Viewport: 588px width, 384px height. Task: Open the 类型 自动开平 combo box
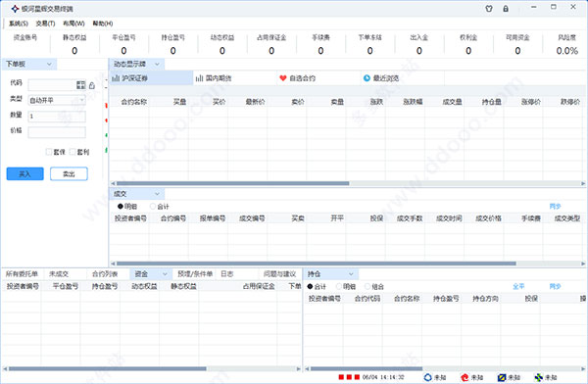(57, 100)
